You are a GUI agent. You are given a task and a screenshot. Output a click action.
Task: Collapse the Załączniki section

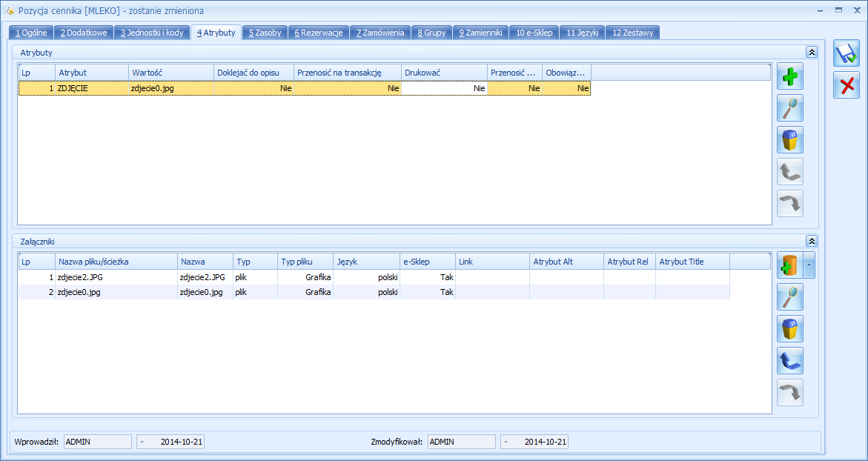pos(812,241)
